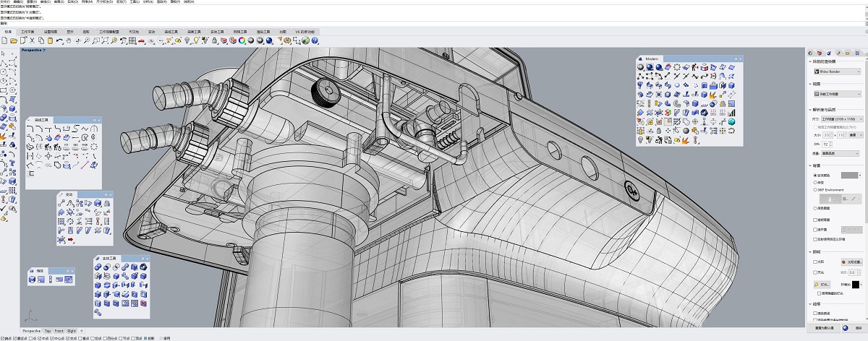Open the Perspective viewport title dropdown arrow
The width and height of the screenshot is (868, 341).
pos(44,51)
